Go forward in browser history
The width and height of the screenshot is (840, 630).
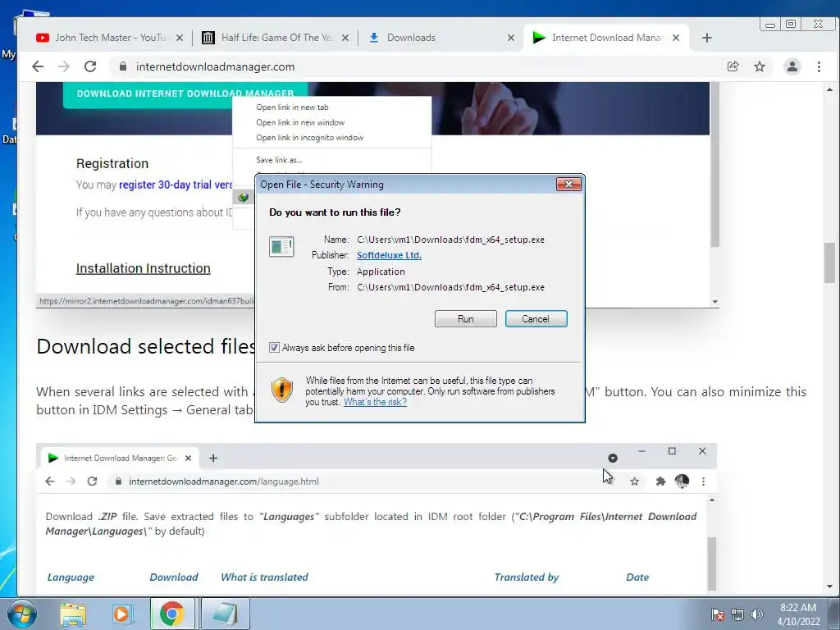(64, 66)
